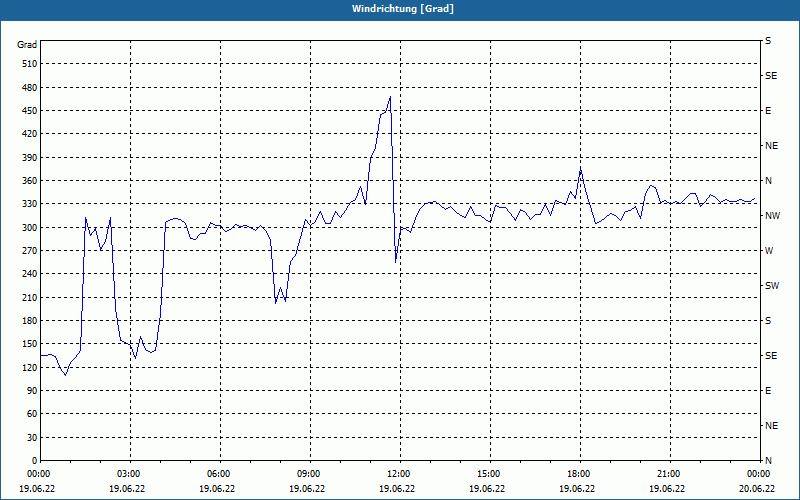
Task: Click the 210 y-axis value
Action: [x=30, y=297]
